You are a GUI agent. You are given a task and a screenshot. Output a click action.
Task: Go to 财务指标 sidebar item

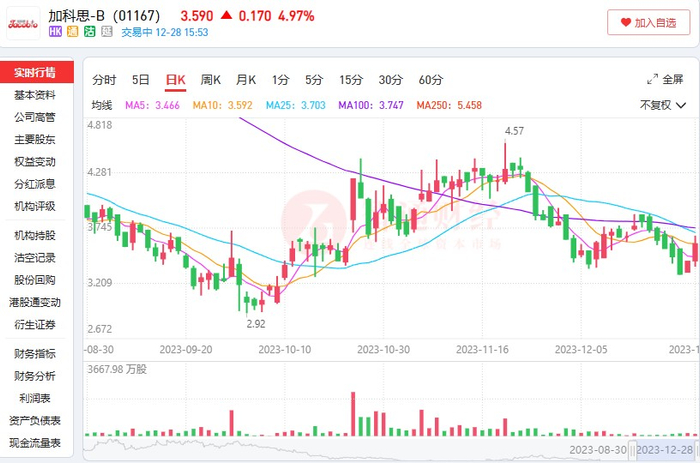[35, 354]
